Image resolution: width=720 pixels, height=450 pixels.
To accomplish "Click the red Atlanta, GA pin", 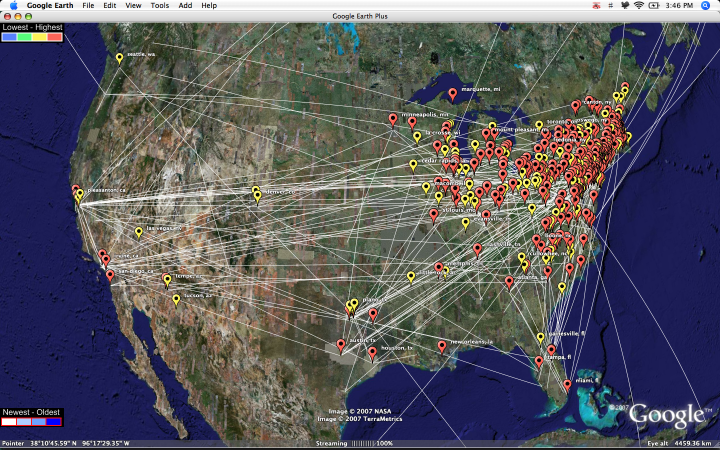I will (x=509, y=282).
